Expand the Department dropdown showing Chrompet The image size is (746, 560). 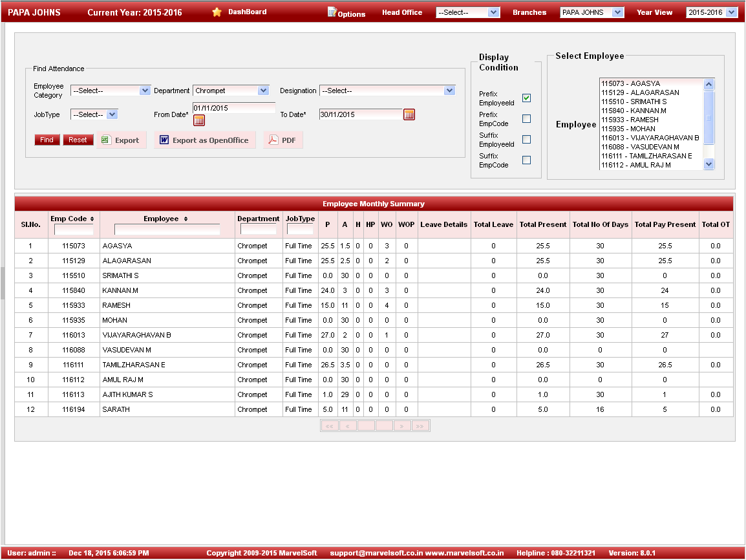pyautogui.click(x=262, y=91)
